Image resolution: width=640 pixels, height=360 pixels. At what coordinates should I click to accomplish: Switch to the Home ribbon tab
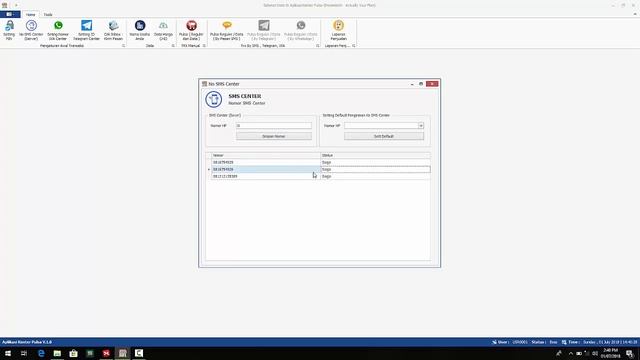(31, 14)
